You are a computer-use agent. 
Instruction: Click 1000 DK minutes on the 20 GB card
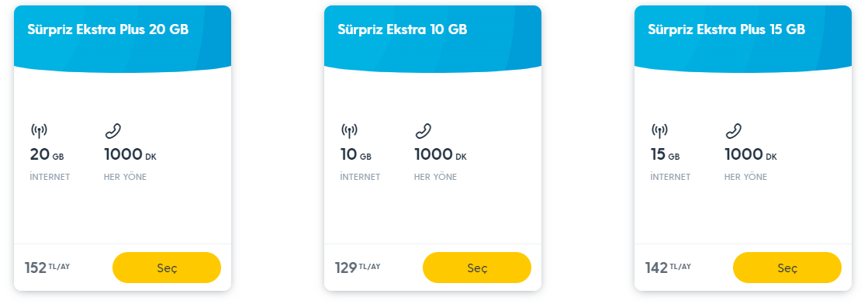[x=130, y=155]
